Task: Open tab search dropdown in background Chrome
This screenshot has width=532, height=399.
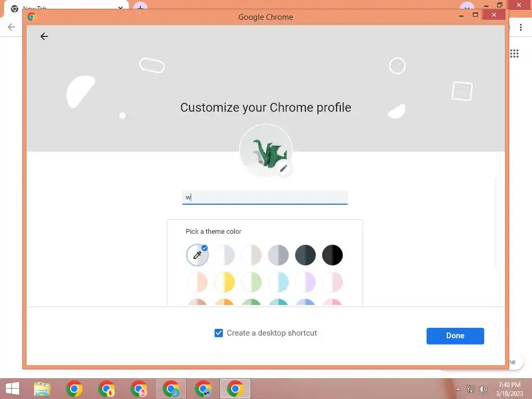Action: 467,6
